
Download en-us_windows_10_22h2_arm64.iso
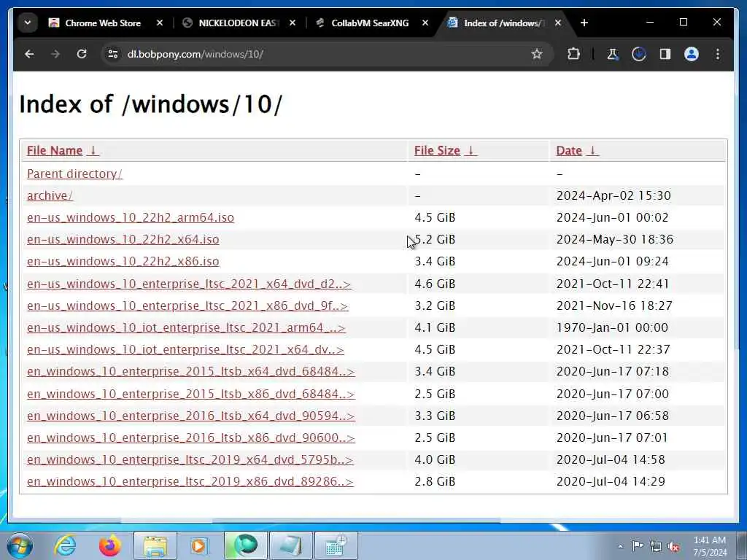131,217
